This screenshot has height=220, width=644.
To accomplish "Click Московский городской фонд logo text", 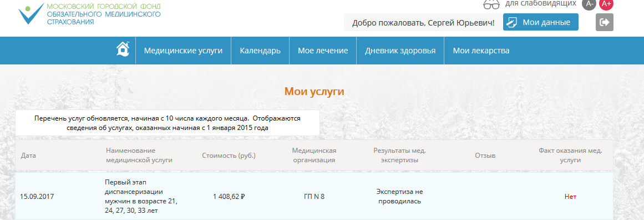I will 104,14.
